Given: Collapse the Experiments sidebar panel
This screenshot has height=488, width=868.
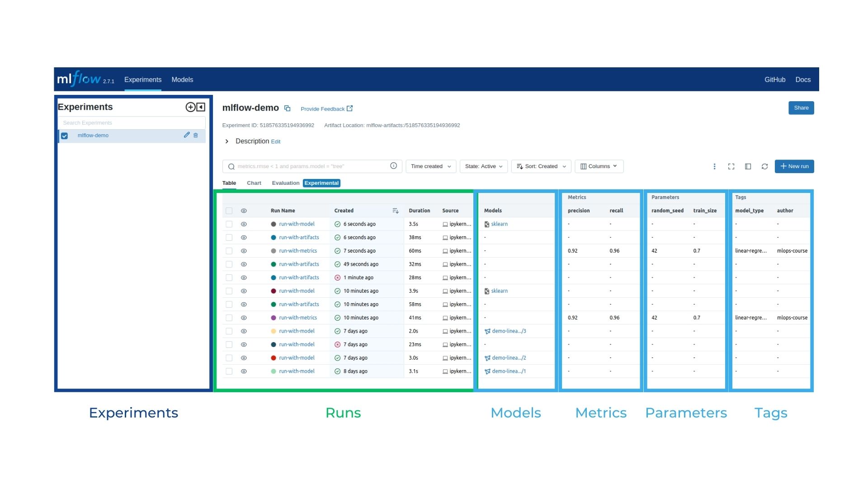Looking at the screenshot, I should [201, 107].
